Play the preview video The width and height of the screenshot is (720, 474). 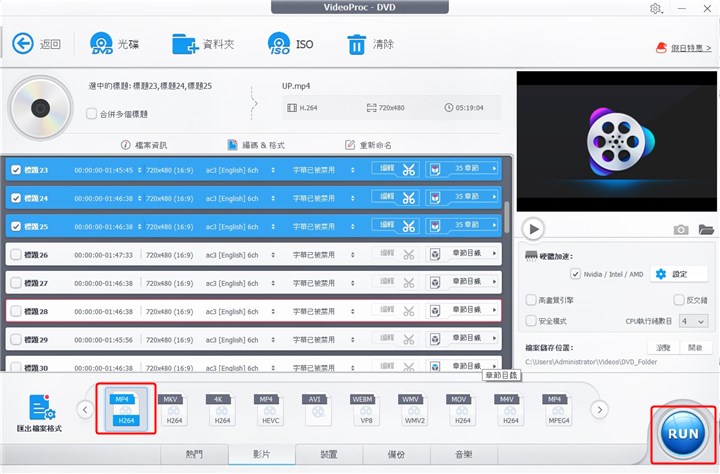point(533,229)
